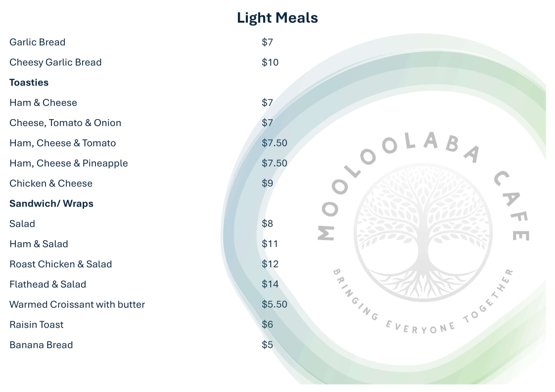555x392 pixels.
Task: Select Chicken & Cheese toastie
Action: (x=51, y=183)
